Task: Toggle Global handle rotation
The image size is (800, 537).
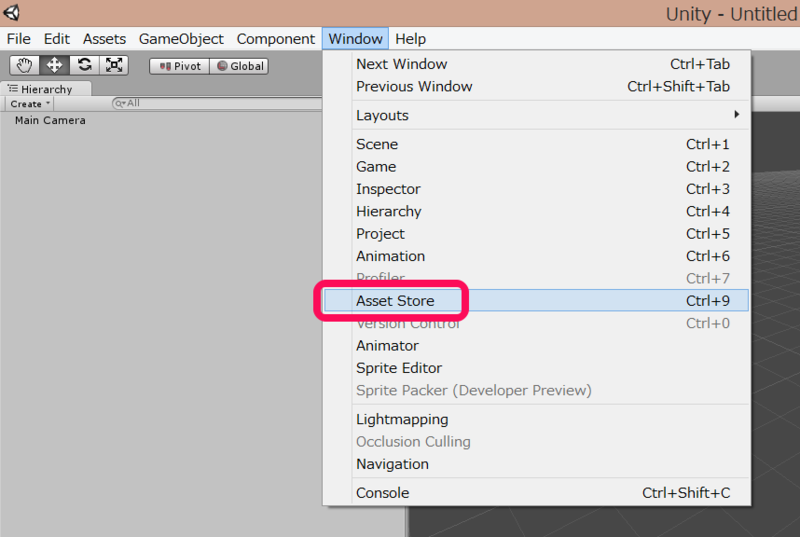Action: 239,66
